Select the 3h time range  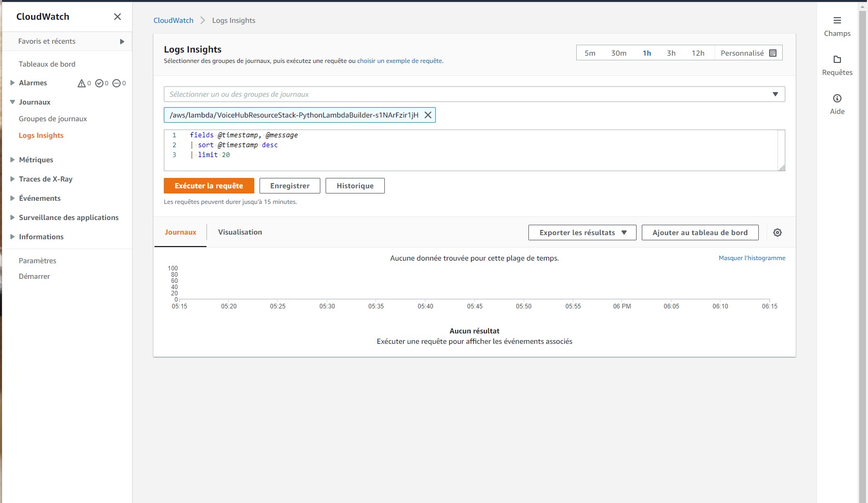click(x=671, y=53)
